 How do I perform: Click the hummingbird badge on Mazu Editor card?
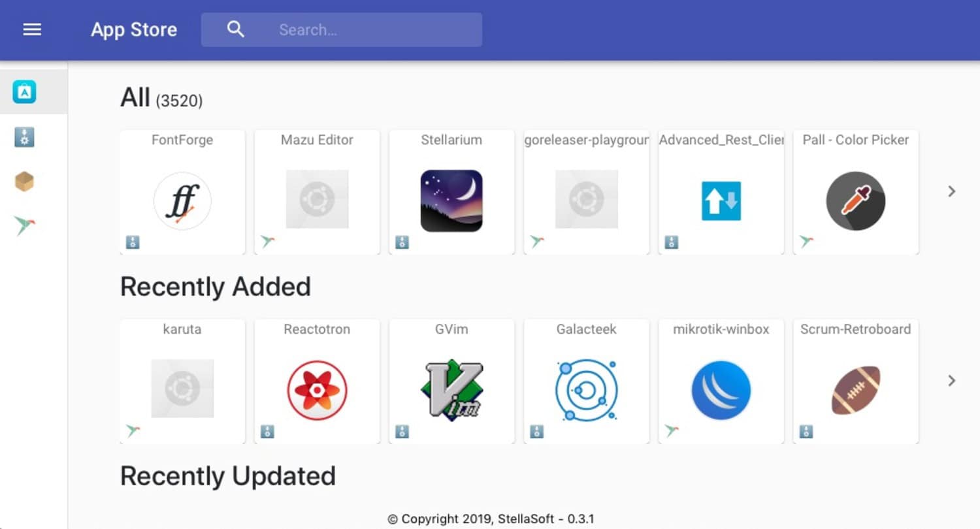click(267, 242)
